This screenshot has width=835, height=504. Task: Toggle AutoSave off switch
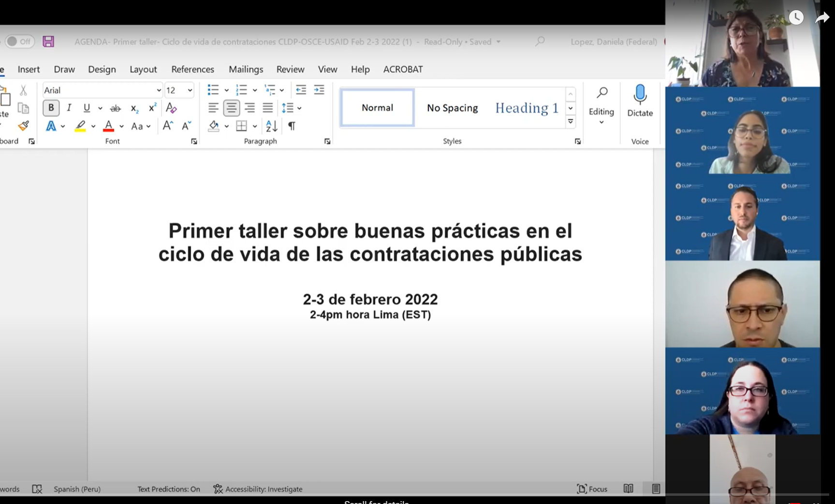coord(20,41)
